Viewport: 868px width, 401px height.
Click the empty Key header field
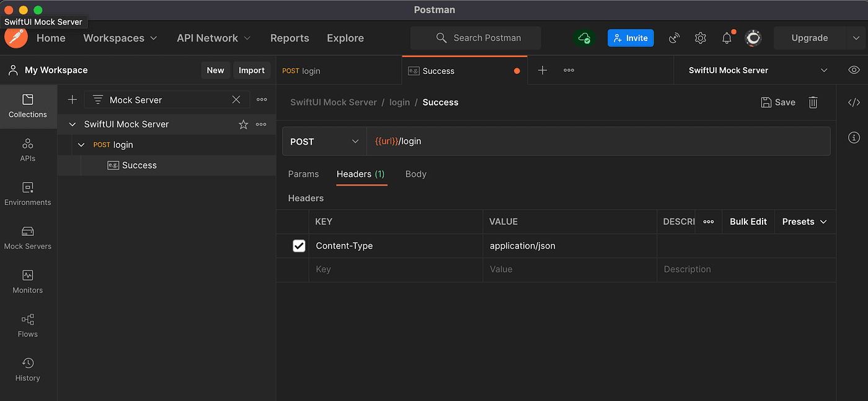tap(396, 269)
